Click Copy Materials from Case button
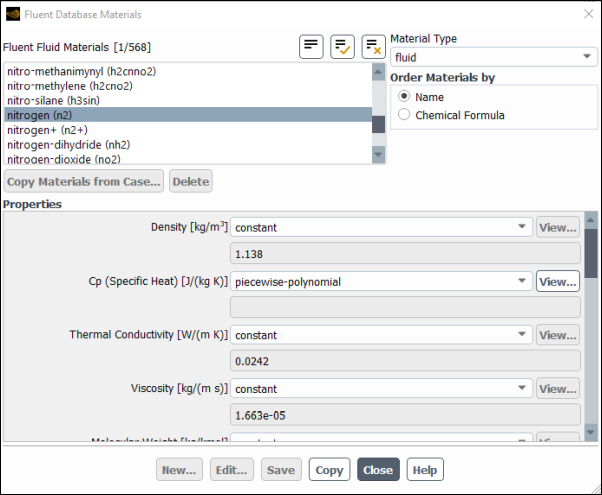The width and height of the screenshot is (602, 495). click(x=84, y=181)
